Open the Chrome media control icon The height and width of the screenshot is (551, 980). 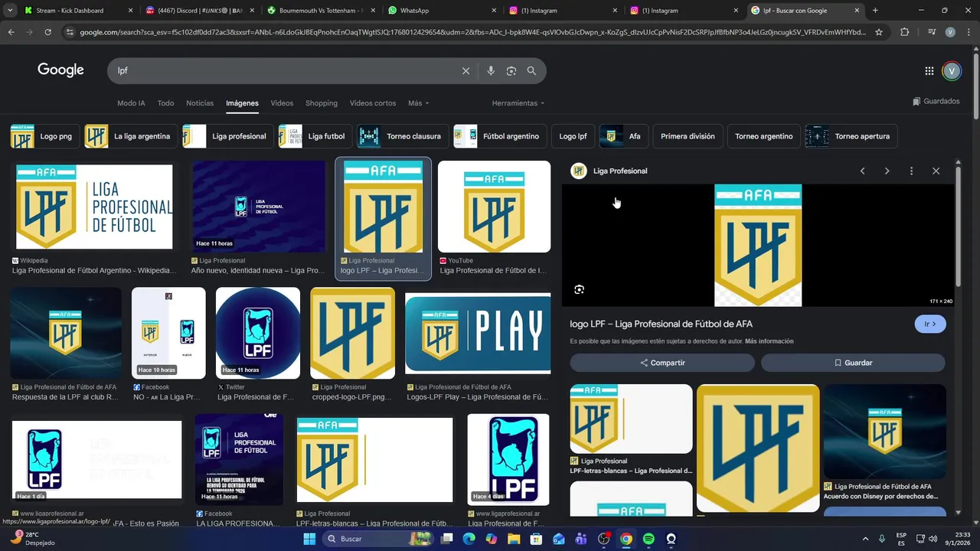pos(931,32)
